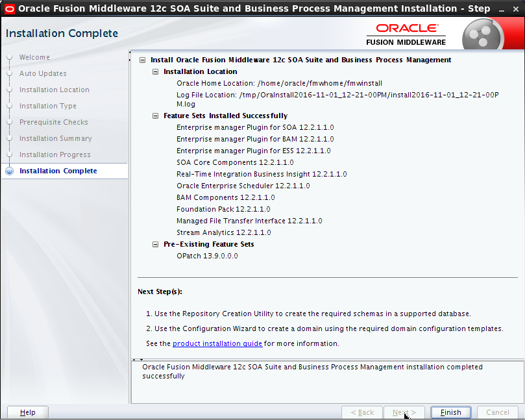Viewport: 525px width, 420px height.
Task: Click the ORACLE Fusion Middleware logo
Action: click(x=406, y=34)
